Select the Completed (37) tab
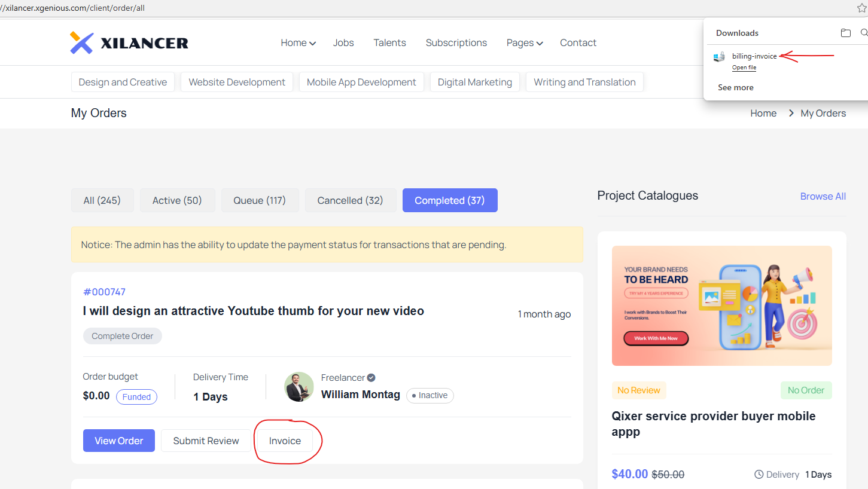 (x=450, y=200)
